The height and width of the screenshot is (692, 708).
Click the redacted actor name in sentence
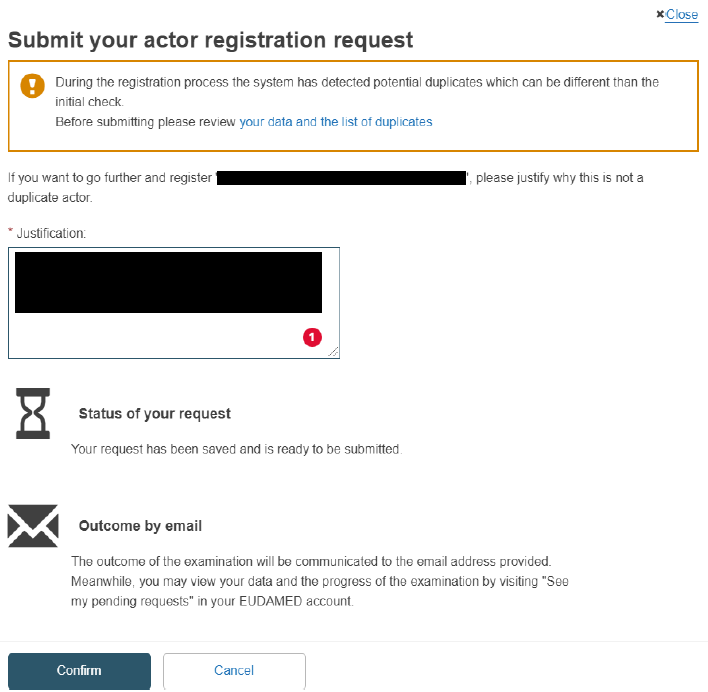[341, 178]
